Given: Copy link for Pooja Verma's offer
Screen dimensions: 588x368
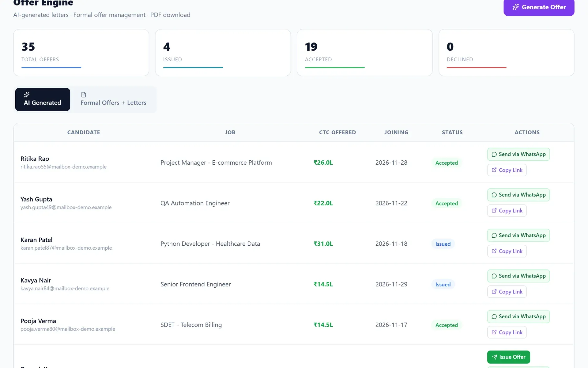Looking at the screenshot, I should pos(507,332).
